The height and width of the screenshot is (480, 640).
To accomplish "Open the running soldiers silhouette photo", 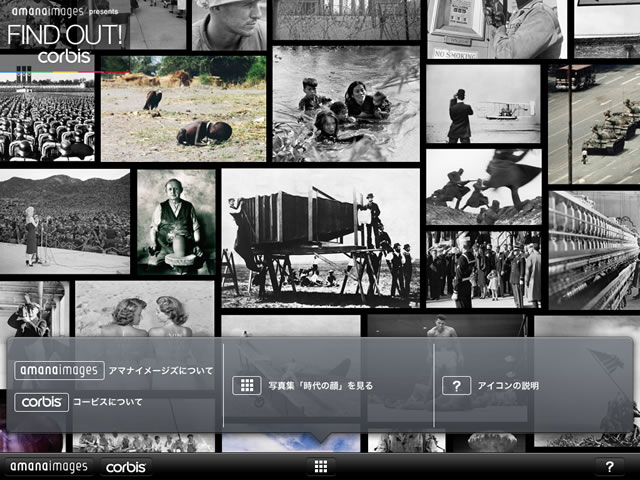I will pyautogui.click(x=484, y=187).
